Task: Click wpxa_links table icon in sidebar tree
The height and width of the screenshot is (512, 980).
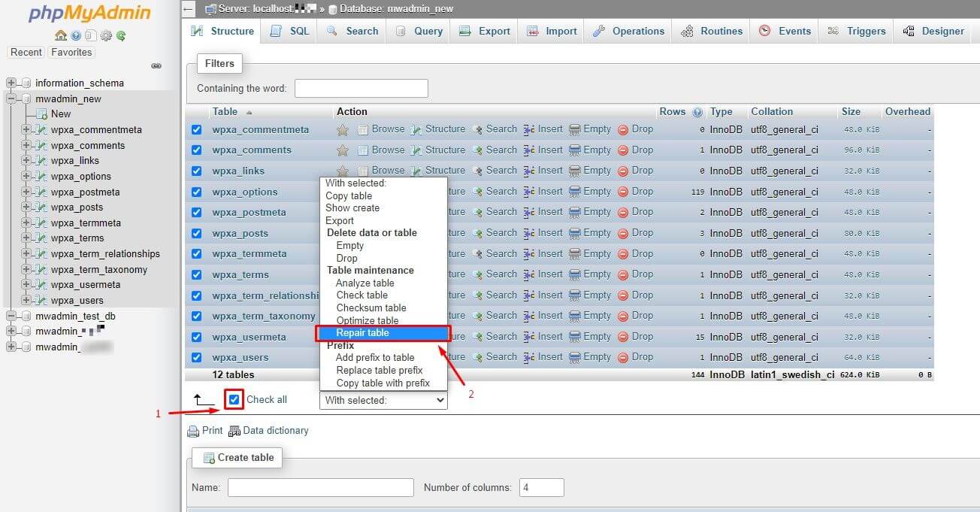Action: coord(41,161)
